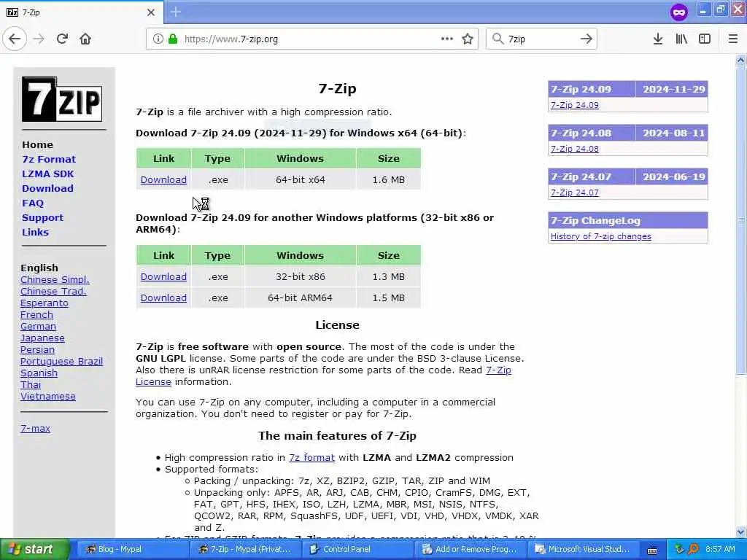
Task: Switch language to Vietnamese
Action: 47,397
